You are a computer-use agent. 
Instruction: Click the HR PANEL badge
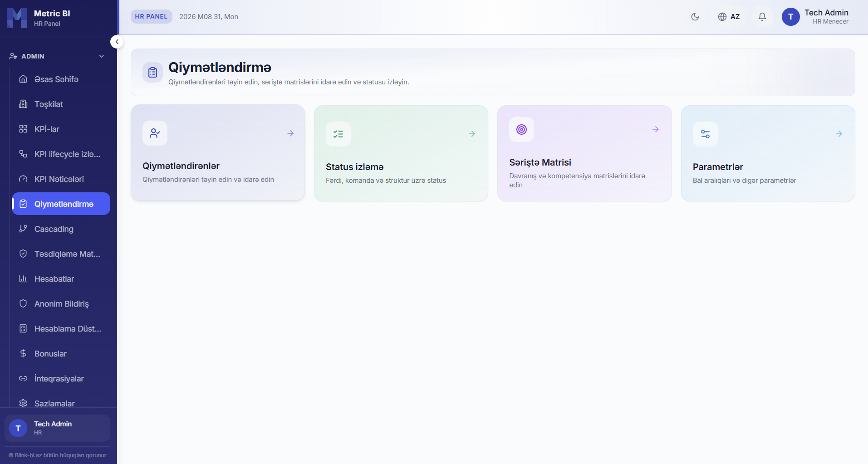coord(151,16)
